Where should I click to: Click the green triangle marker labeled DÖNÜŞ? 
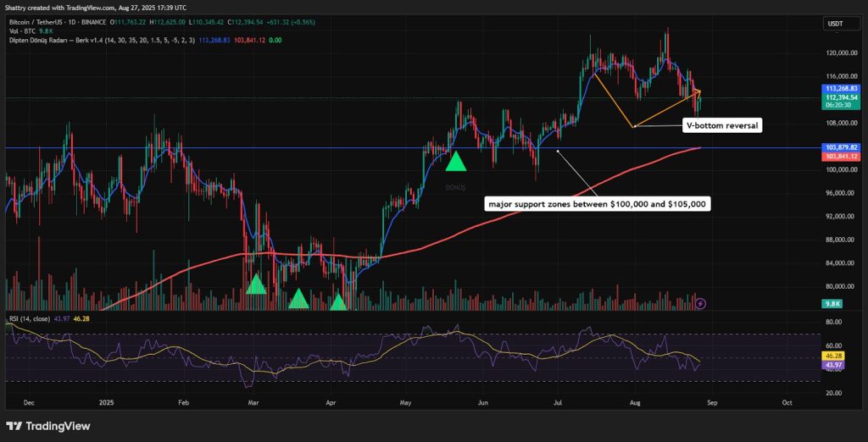[456, 162]
